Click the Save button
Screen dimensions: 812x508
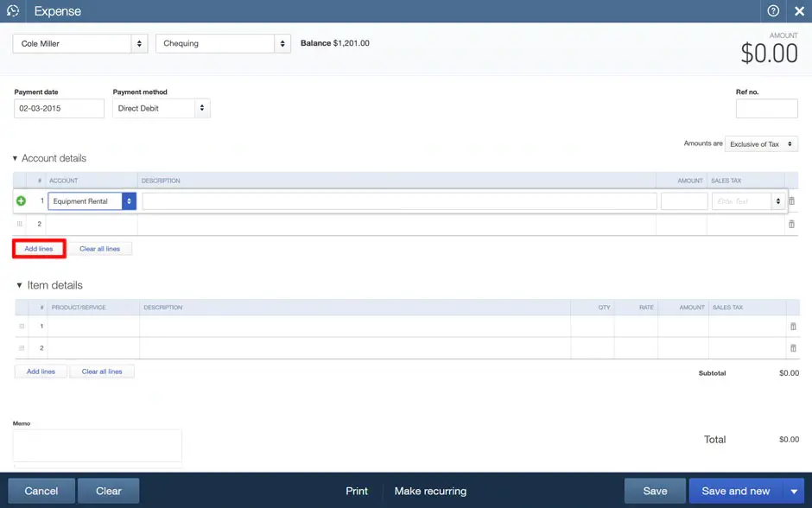pos(655,491)
